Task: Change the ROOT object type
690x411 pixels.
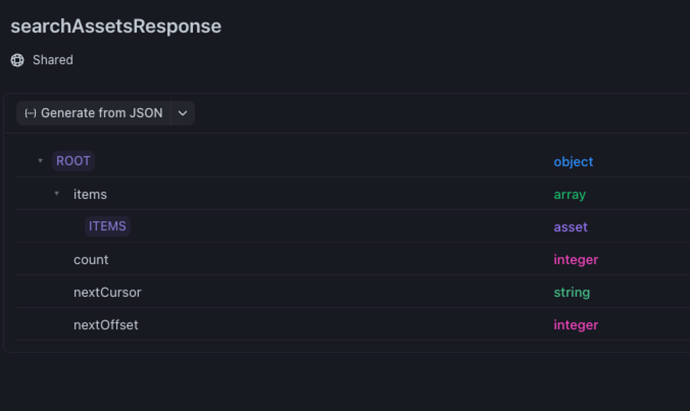Action: coord(573,161)
